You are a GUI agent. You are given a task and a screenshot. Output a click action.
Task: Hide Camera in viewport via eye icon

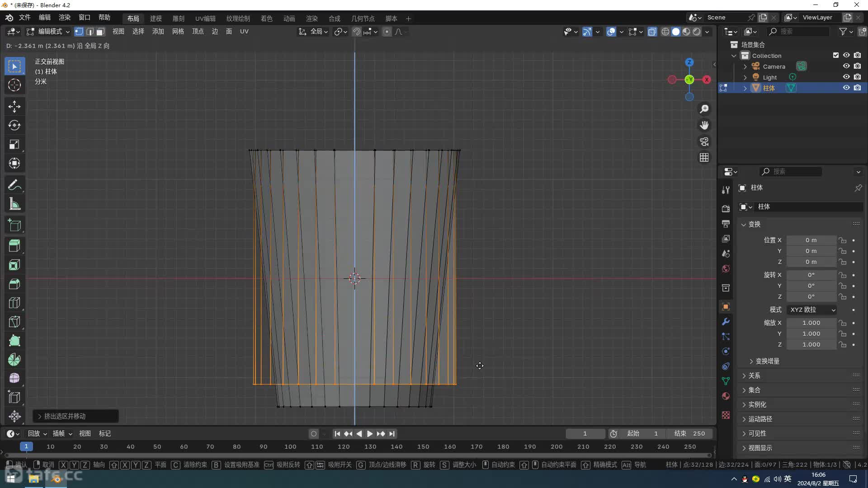846,66
